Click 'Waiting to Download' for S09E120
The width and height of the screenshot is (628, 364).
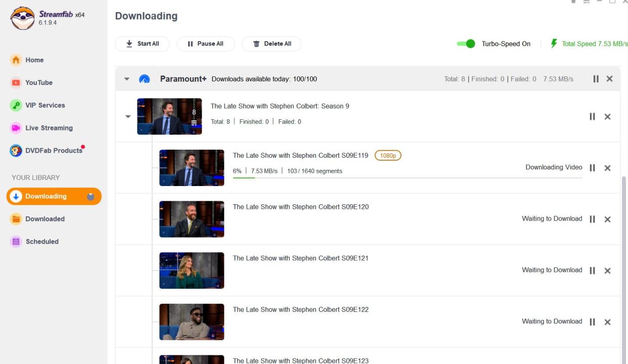(552, 219)
